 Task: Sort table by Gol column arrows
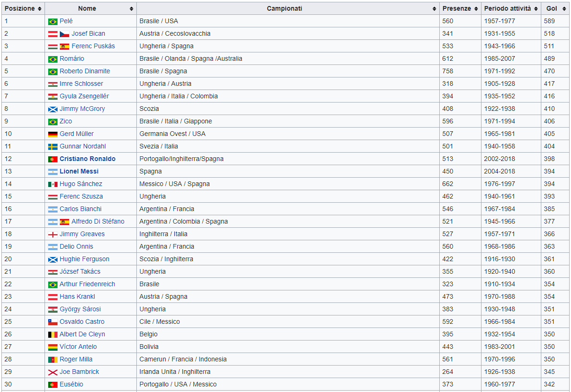[x=564, y=9]
